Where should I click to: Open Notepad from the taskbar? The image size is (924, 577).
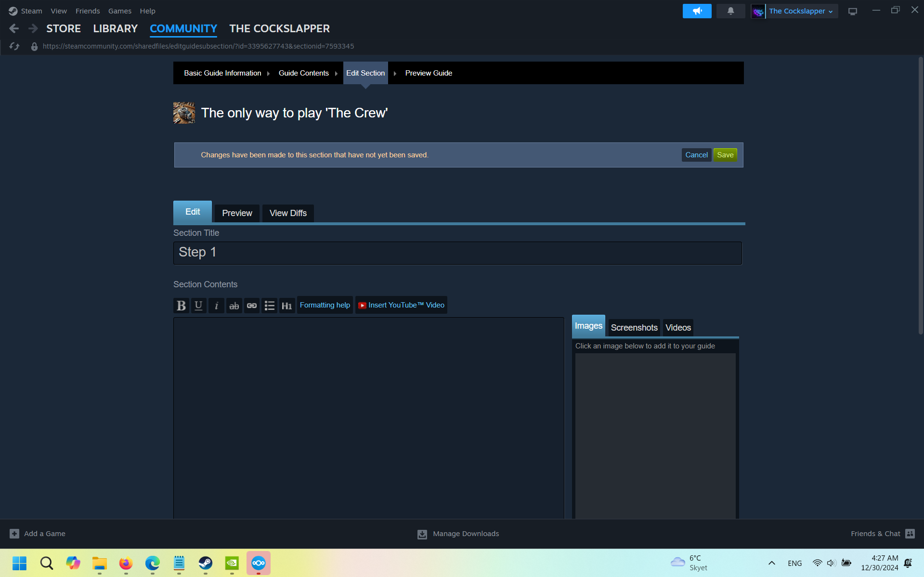[x=179, y=563]
